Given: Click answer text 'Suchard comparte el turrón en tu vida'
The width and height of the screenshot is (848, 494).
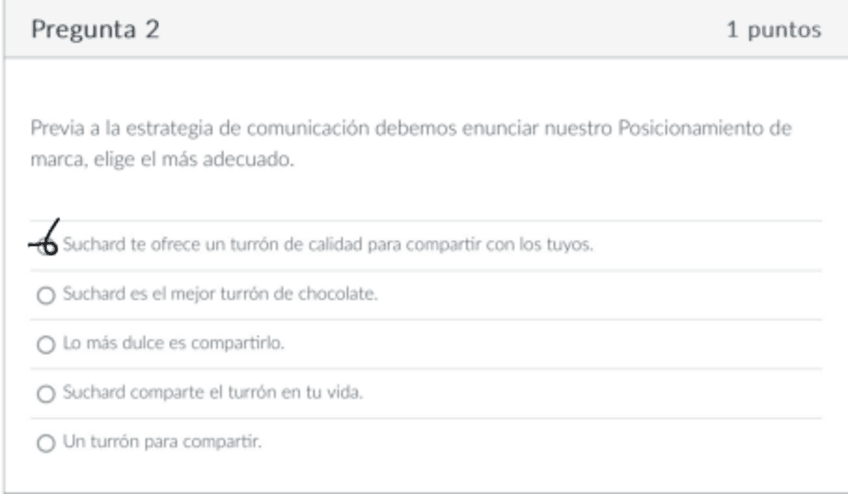Looking at the screenshot, I should pyautogui.click(x=212, y=393).
